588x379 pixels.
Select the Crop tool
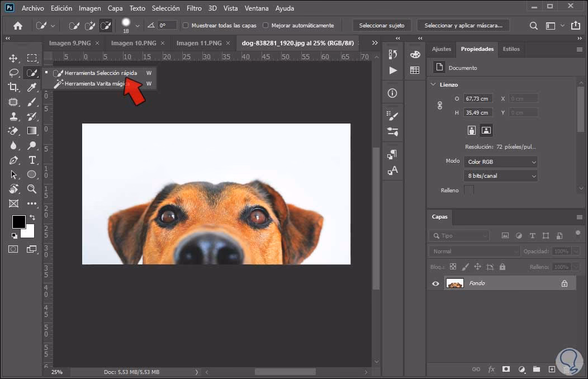click(13, 87)
